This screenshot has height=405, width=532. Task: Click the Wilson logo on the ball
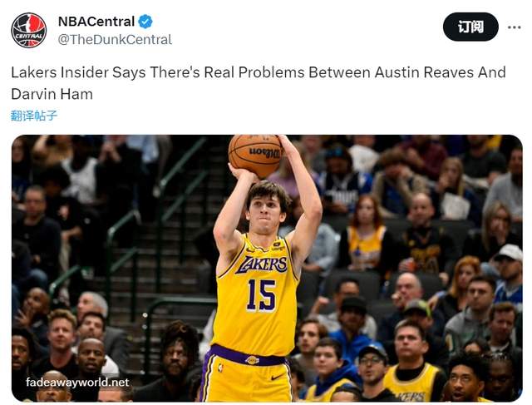(x=264, y=152)
